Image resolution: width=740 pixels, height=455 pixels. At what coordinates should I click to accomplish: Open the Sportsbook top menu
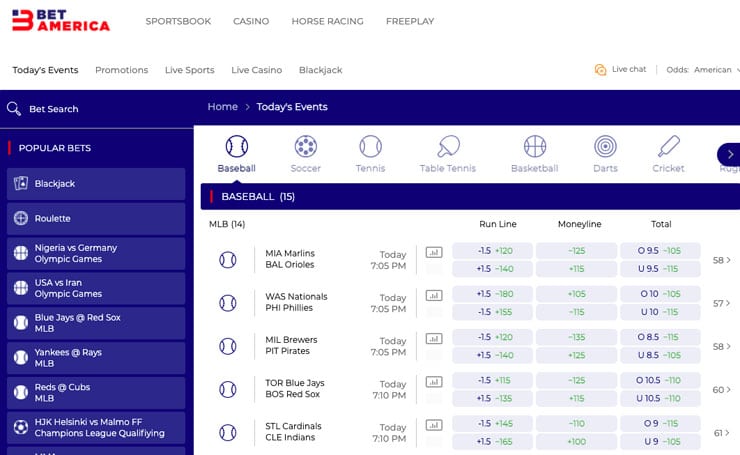click(x=178, y=21)
